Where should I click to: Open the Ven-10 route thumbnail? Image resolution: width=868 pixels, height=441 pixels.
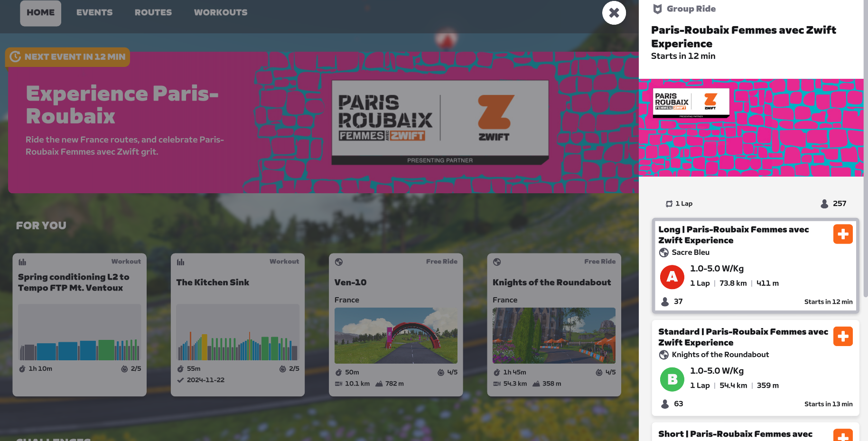[x=396, y=336]
